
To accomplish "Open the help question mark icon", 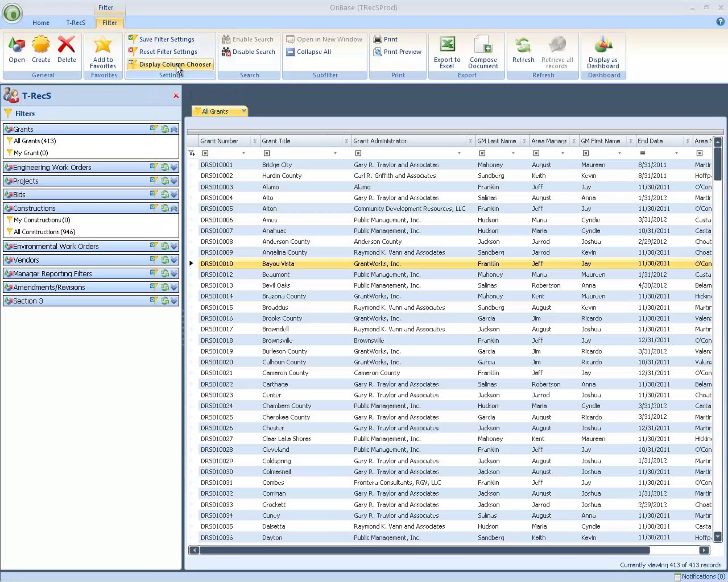I will pos(720,22).
